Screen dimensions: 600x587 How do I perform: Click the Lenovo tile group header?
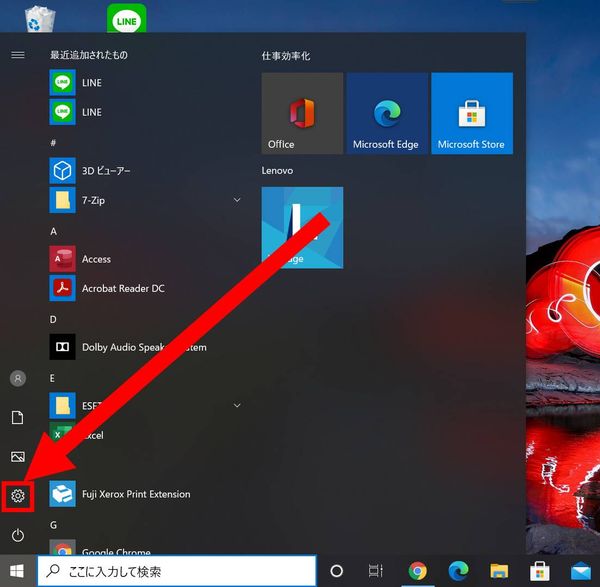coord(277,171)
